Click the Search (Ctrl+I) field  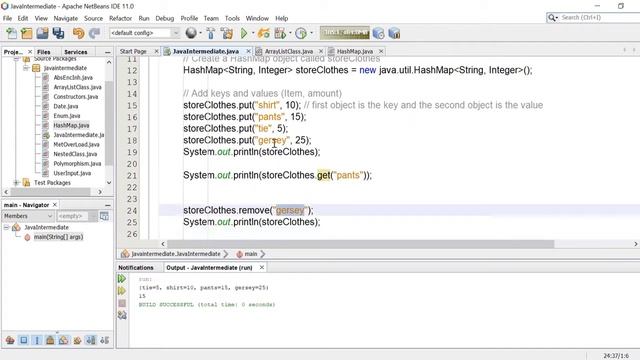click(594, 18)
